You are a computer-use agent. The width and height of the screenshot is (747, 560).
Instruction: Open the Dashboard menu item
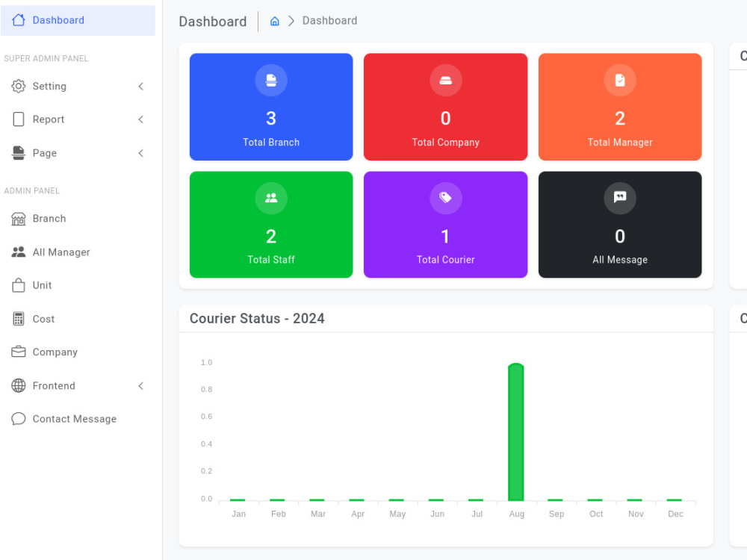[78, 20]
